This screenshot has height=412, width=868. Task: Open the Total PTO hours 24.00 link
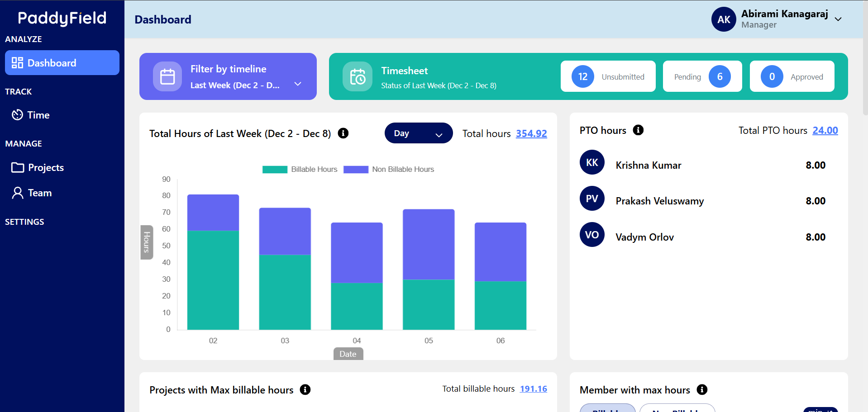pyautogui.click(x=825, y=130)
